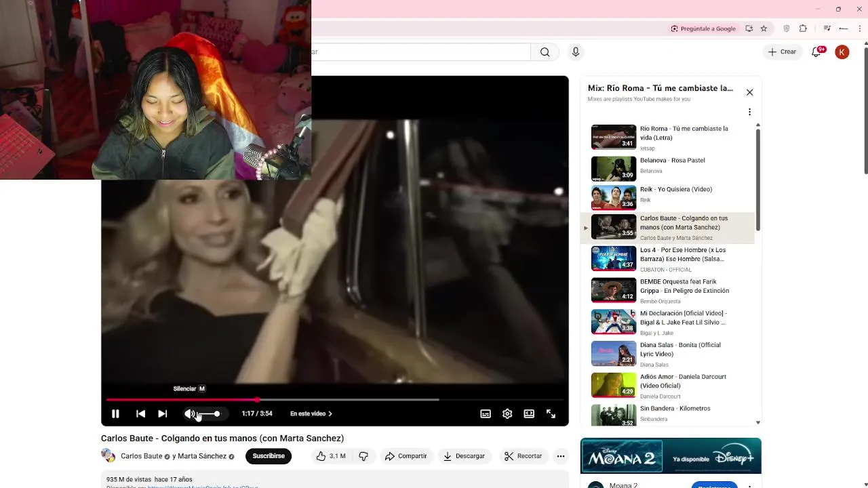The width and height of the screenshot is (868, 488).
Task: Start voice search with the microphone
Action: pyautogui.click(x=576, y=52)
